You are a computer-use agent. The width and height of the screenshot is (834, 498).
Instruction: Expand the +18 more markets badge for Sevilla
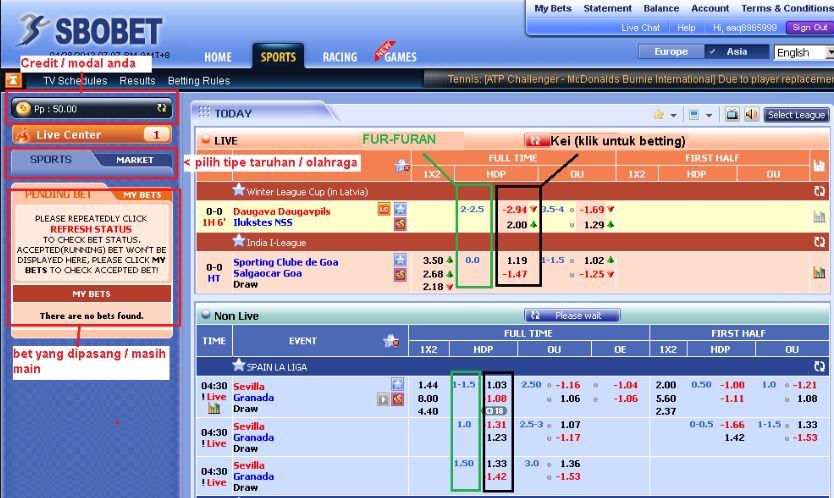click(495, 411)
